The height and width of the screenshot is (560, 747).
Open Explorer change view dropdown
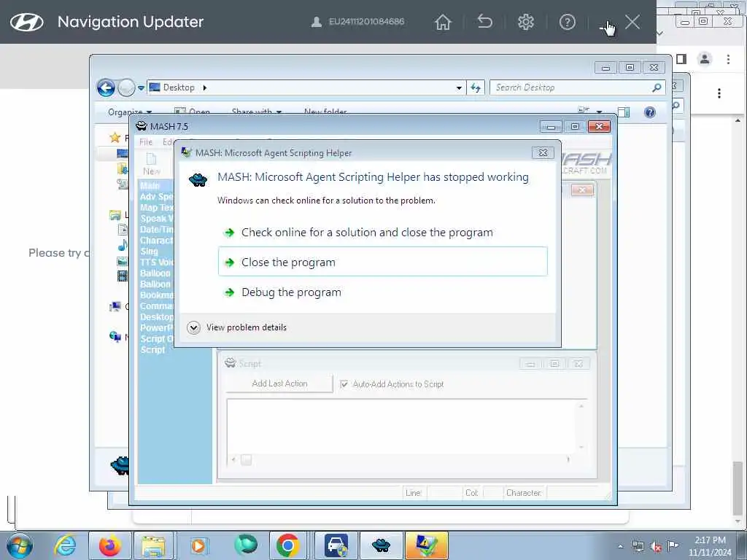click(x=600, y=112)
